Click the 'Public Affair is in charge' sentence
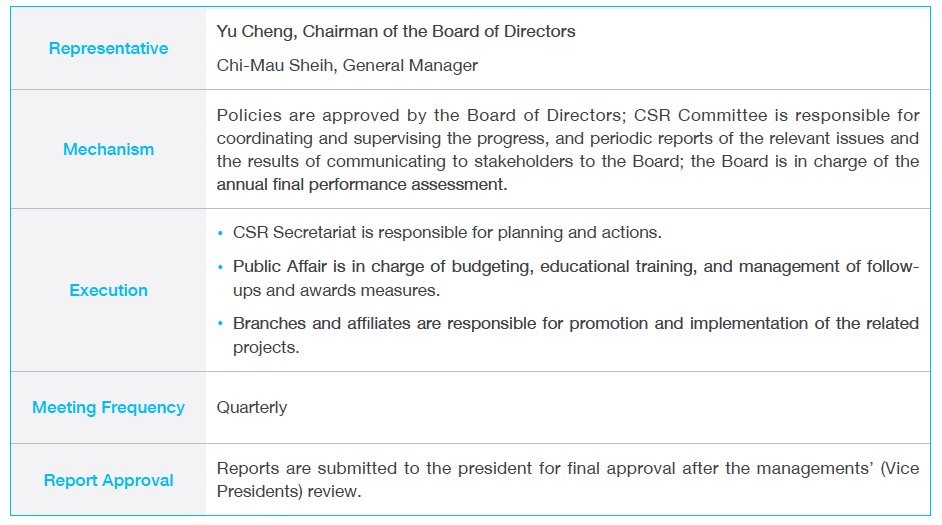The width and height of the screenshot is (942, 525). [x=576, y=278]
